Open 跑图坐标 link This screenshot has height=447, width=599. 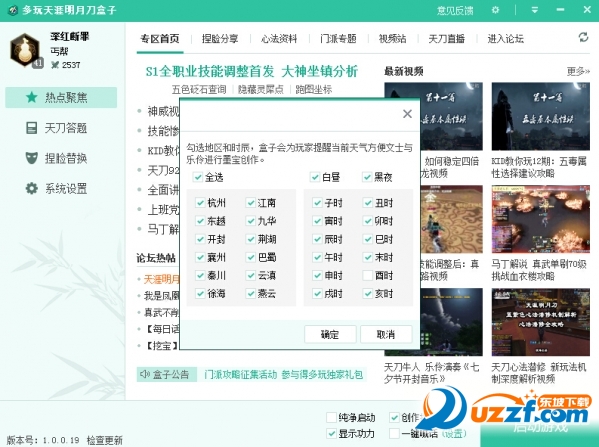pos(313,89)
